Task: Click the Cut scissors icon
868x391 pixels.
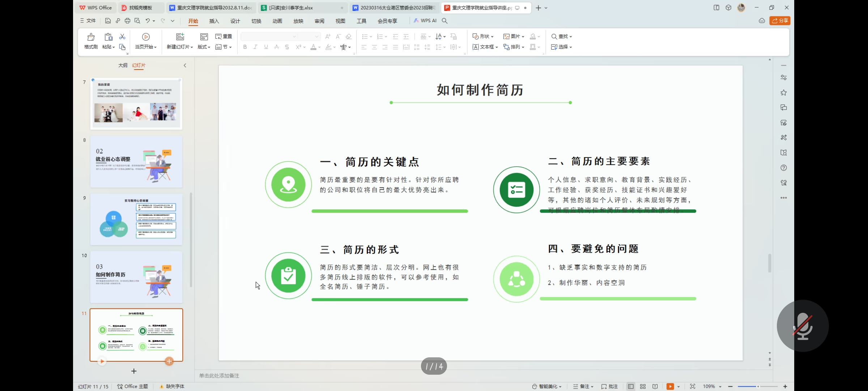Action: (x=122, y=37)
